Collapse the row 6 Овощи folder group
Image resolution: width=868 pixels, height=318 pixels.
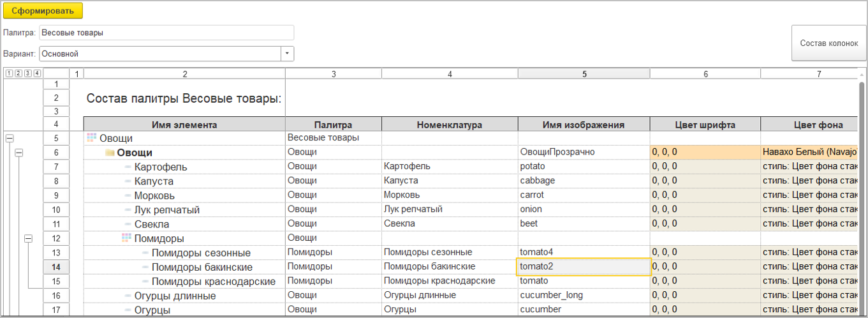[18, 152]
